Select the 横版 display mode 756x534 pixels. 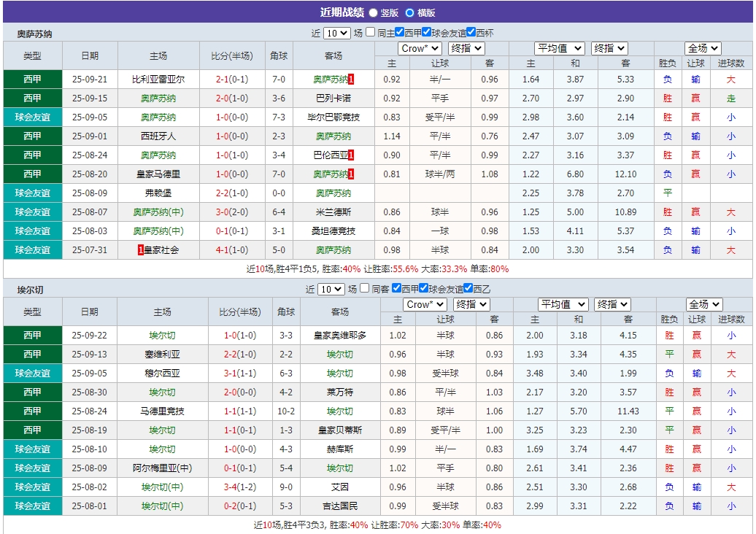tap(409, 12)
